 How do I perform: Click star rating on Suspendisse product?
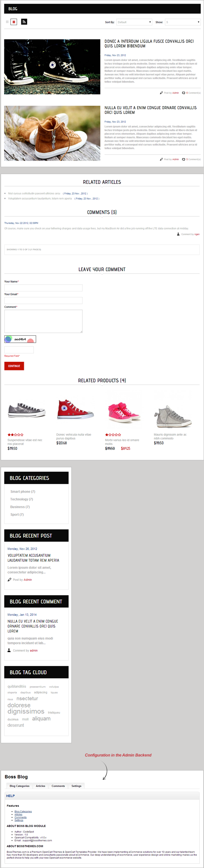[16, 435]
